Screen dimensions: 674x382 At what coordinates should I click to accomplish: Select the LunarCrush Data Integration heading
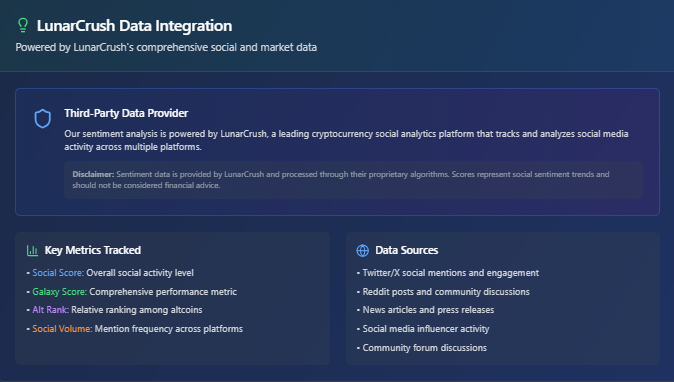point(134,26)
